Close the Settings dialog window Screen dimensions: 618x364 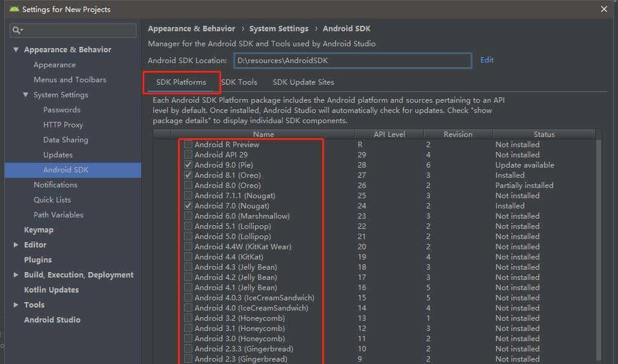pyautogui.click(x=604, y=9)
